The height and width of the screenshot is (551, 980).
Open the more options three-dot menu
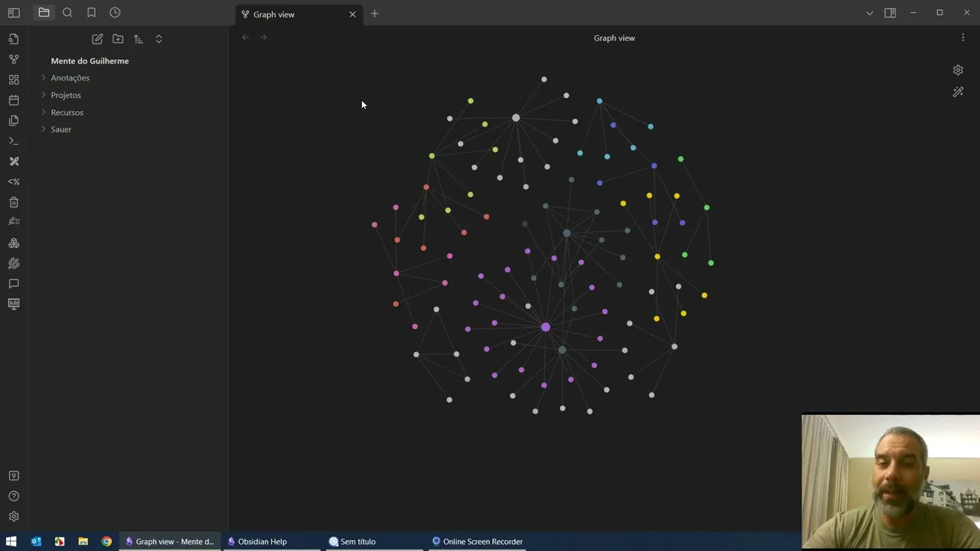coord(963,37)
